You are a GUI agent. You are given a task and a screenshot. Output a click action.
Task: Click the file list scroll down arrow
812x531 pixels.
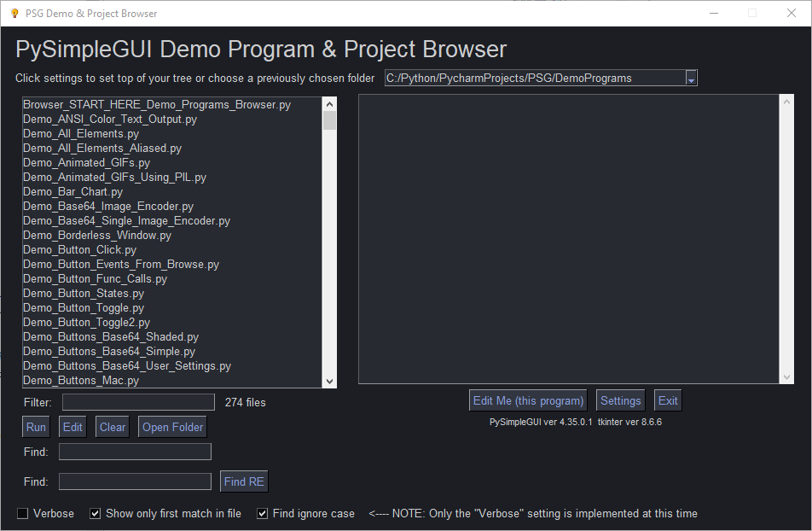click(x=329, y=381)
